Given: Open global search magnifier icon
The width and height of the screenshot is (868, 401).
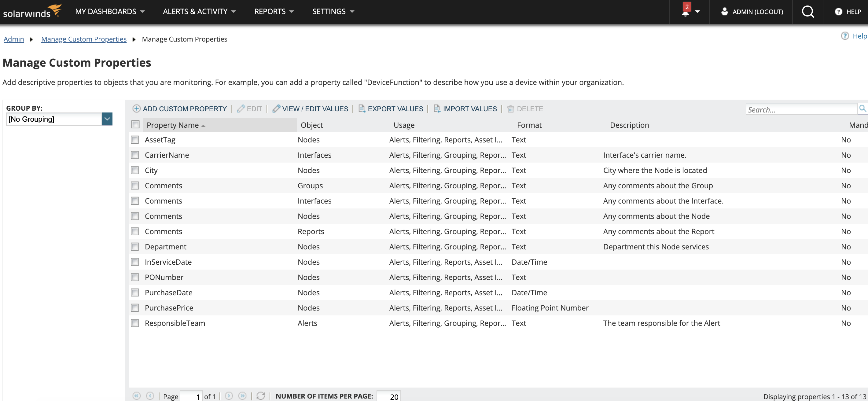Looking at the screenshot, I should pos(807,12).
